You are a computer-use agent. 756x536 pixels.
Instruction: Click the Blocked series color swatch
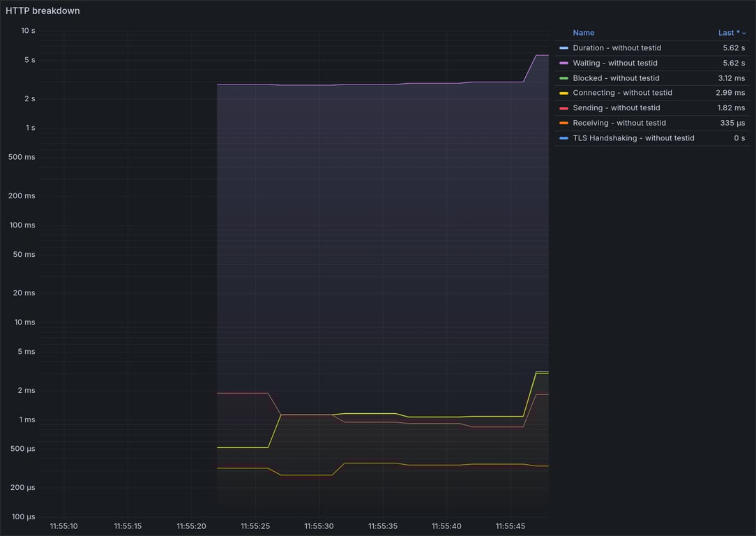point(564,78)
